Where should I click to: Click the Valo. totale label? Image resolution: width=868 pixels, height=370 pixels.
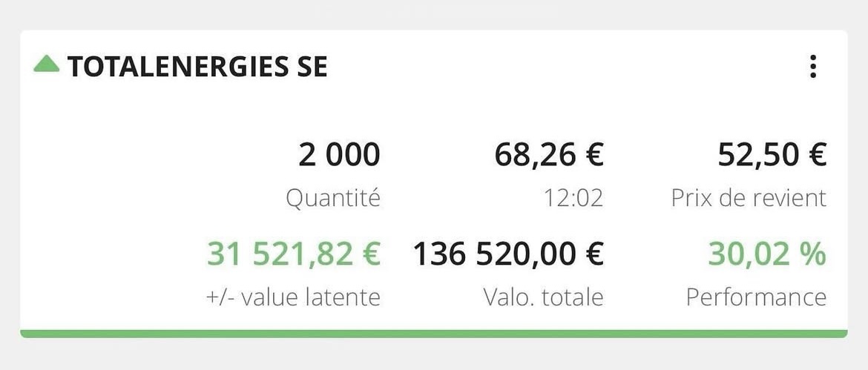click(543, 297)
